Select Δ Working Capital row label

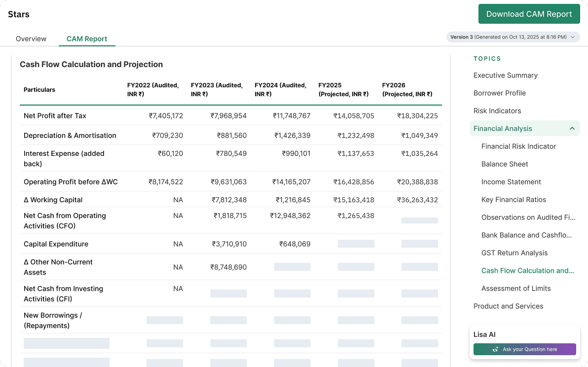53,200
